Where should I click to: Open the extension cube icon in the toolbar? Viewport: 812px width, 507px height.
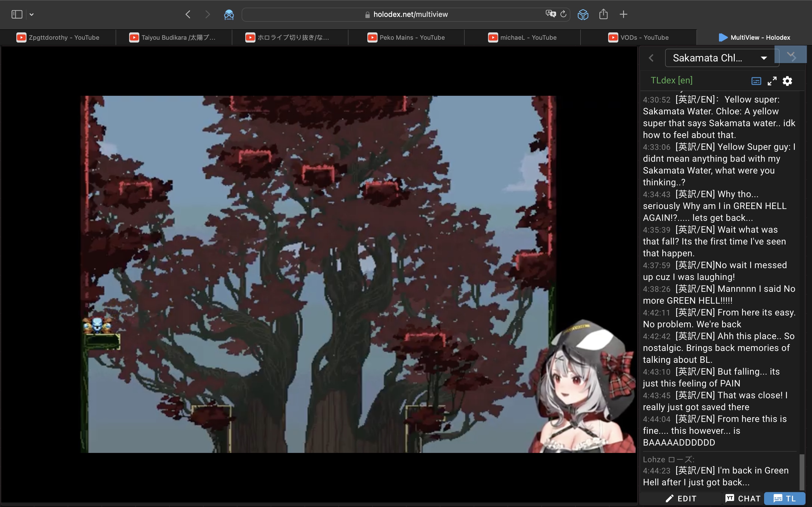pyautogui.click(x=583, y=14)
